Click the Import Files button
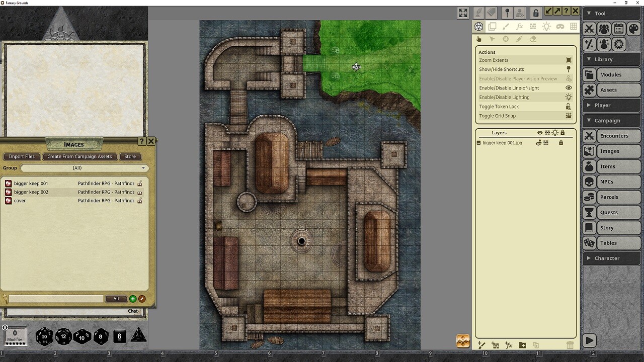The width and height of the screenshot is (644, 362). pos(21,156)
